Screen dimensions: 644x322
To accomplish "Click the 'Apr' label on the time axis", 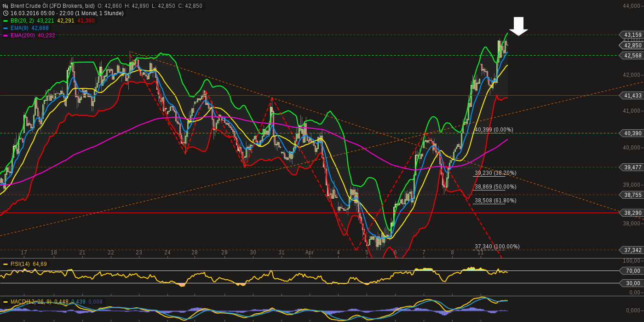I will pos(310,253).
